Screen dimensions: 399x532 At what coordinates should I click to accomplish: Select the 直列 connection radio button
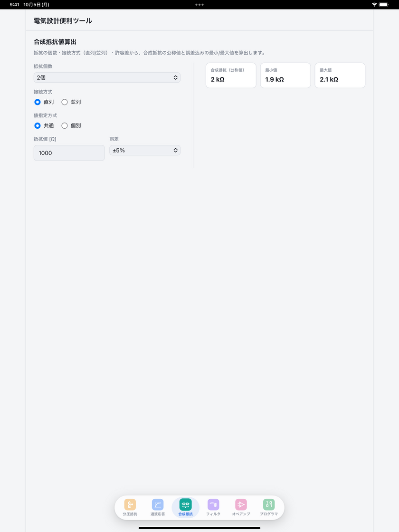coord(38,102)
